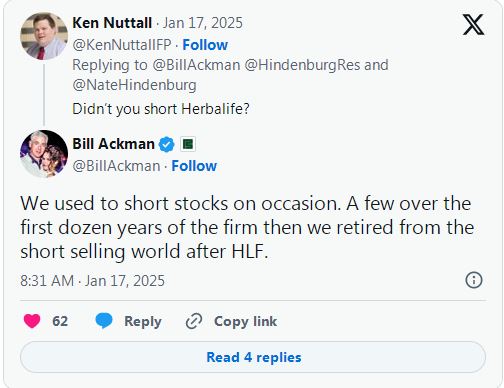The width and height of the screenshot is (504, 388).
Task: Open the Ken Nuttall display name
Action: pos(112,23)
